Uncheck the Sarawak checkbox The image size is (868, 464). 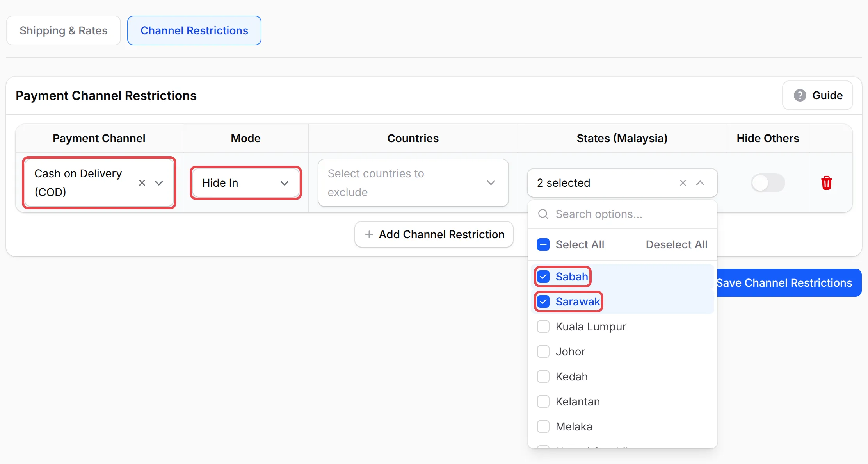click(x=543, y=302)
